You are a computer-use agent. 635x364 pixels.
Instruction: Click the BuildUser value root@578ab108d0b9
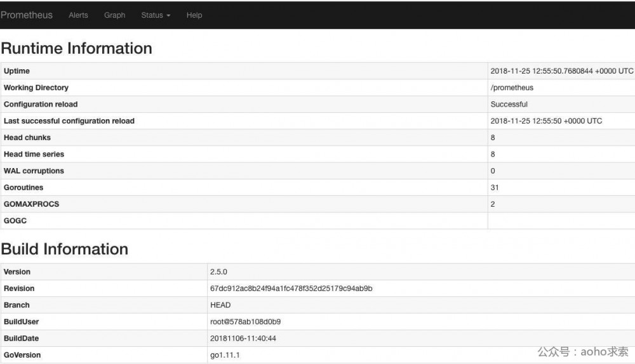(245, 322)
